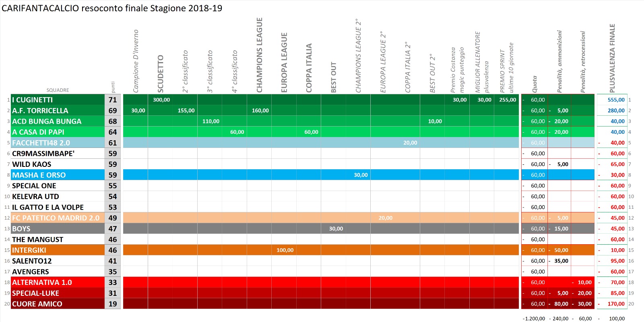Select the SCUDETTO column header
The width and height of the screenshot is (644, 322).
(160, 74)
